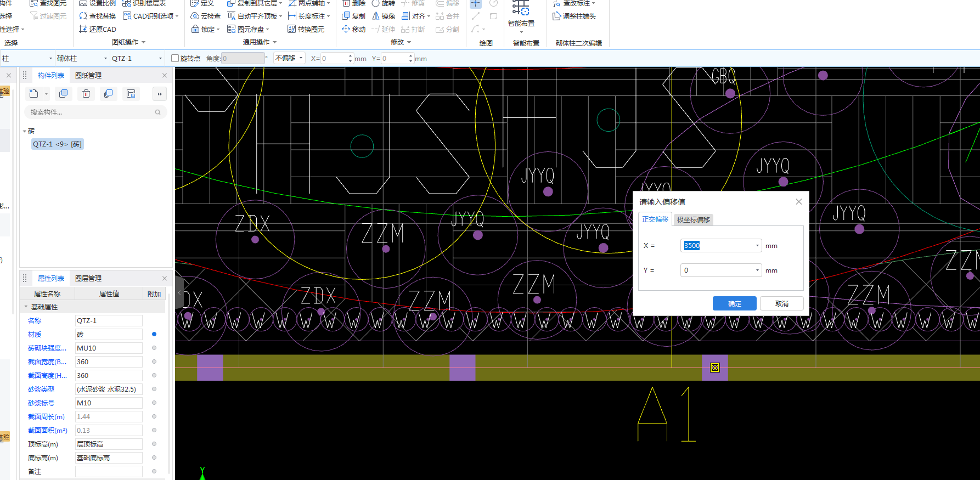Click the 查改标注 tool
The width and height of the screenshot is (980, 480).
click(x=574, y=3)
